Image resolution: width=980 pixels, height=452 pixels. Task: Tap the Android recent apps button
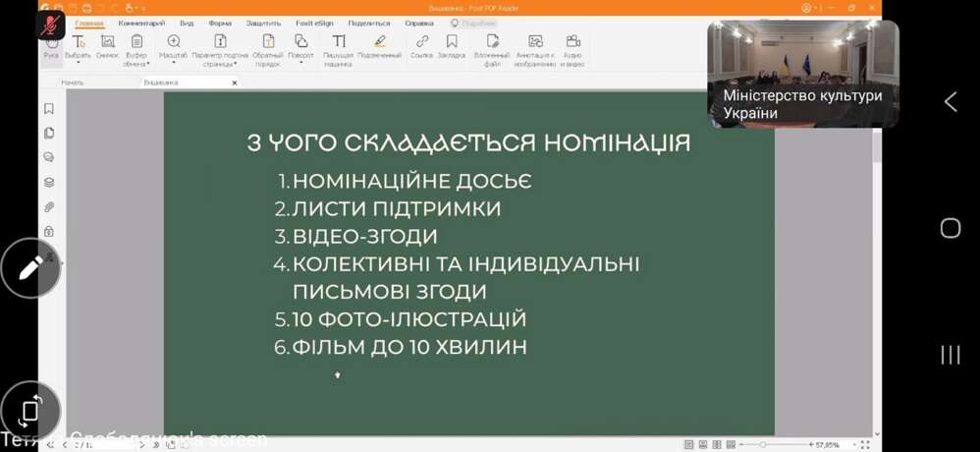tap(950, 355)
